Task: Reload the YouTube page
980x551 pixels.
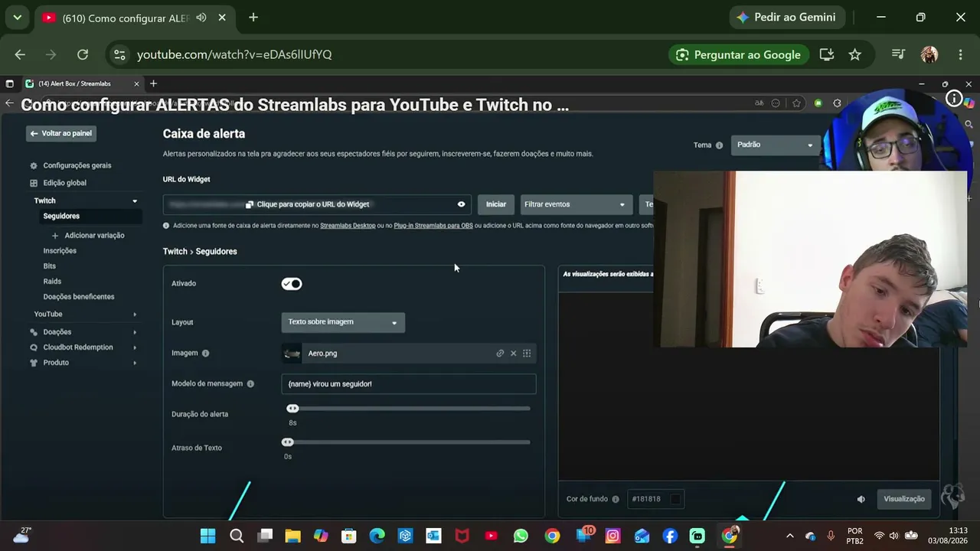Action: pyautogui.click(x=83, y=54)
